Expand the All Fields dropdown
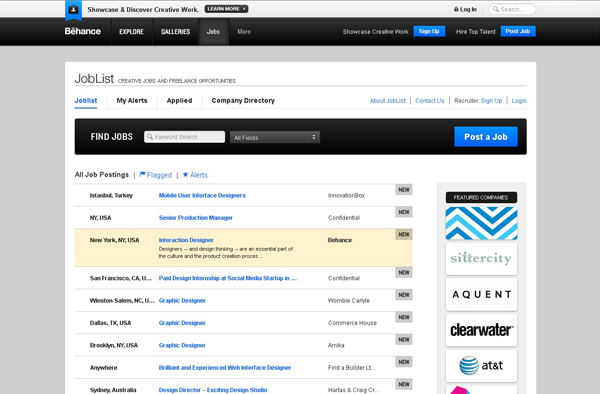This screenshot has height=394, width=600. point(275,137)
